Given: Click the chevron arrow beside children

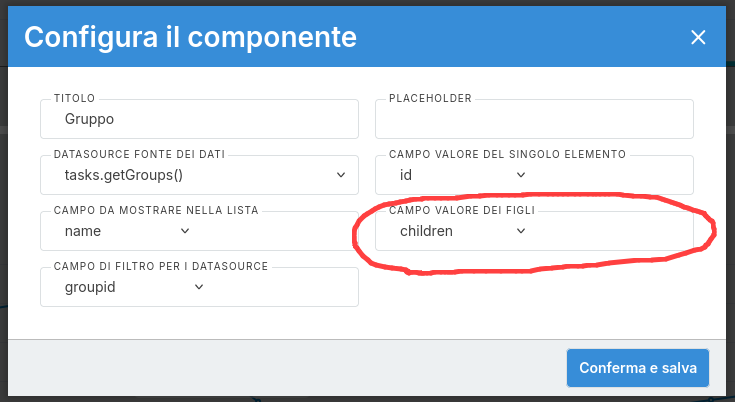Looking at the screenshot, I should [521, 231].
